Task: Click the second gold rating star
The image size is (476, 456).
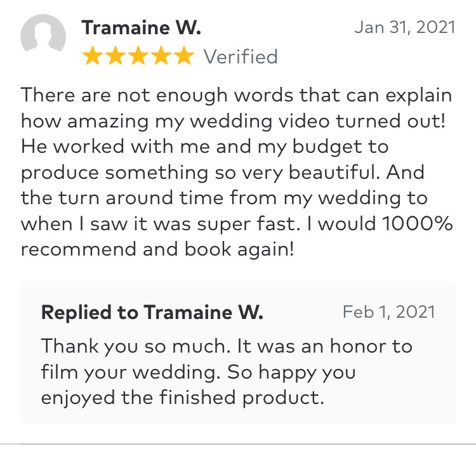Action: pos(115,57)
